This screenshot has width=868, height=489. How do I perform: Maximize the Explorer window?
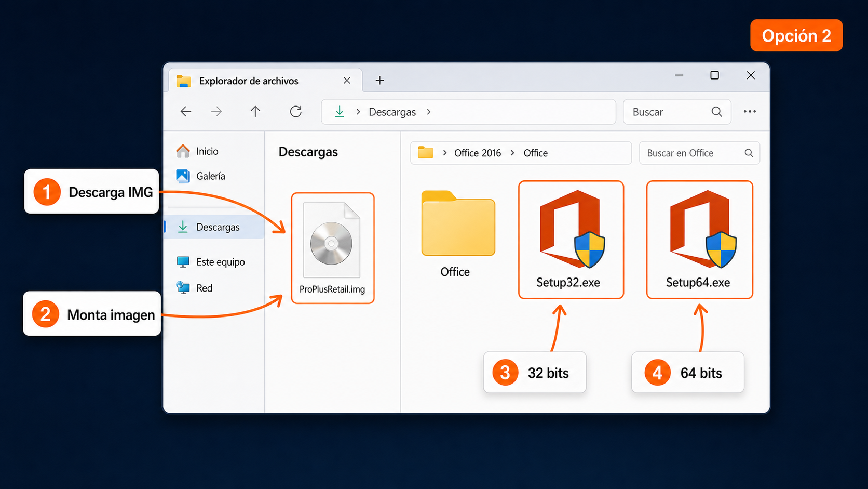tap(715, 75)
